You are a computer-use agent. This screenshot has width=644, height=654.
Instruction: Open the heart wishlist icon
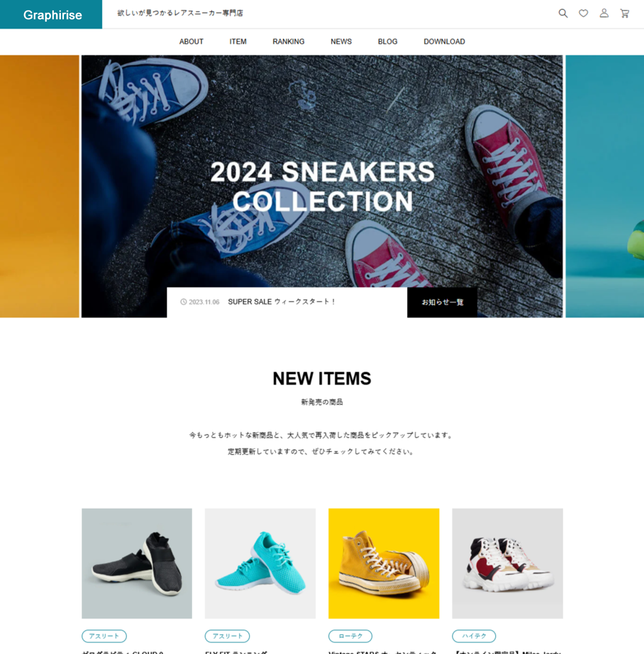[x=584, y=14]
